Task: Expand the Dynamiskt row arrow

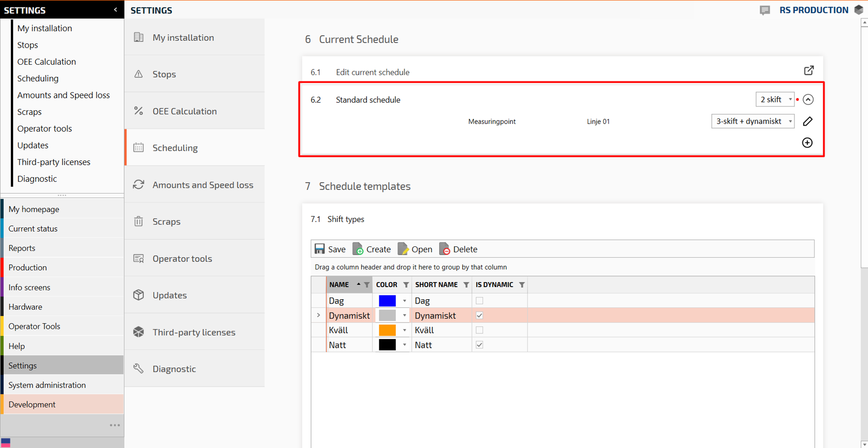Action: tap(319, 315)
